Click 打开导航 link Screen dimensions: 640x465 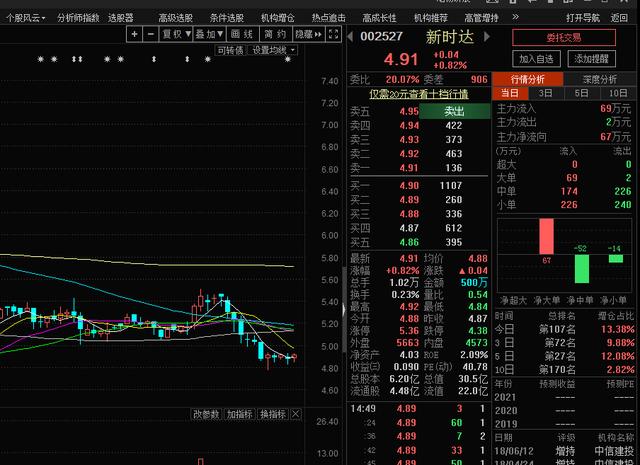point(583,18)
